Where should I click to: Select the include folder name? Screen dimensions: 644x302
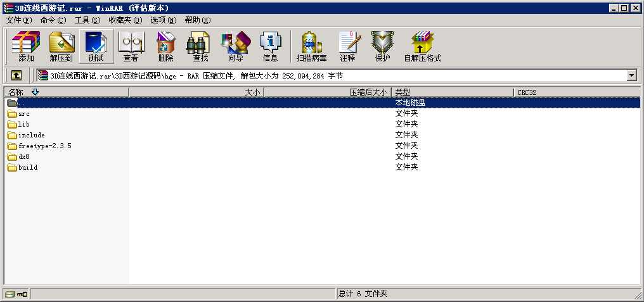[32, 135]
